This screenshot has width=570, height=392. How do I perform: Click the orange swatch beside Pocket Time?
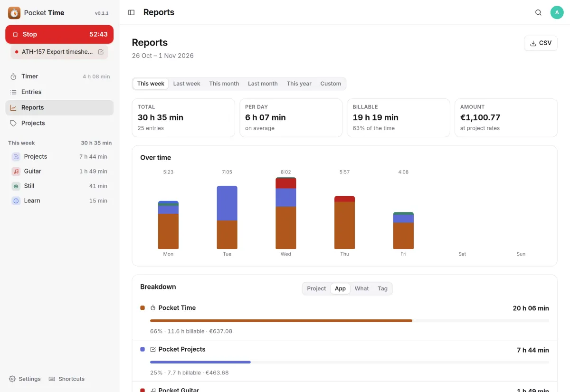pyautogui.click(x=142, y=308)
